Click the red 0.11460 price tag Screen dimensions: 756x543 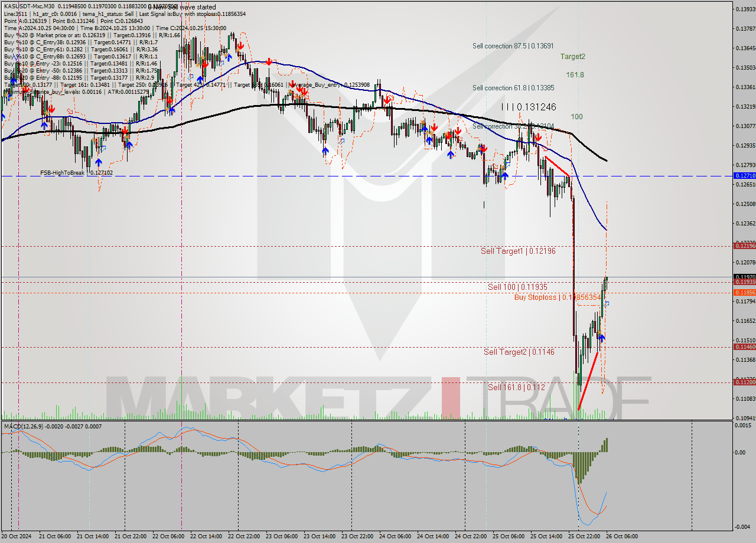coord(744,346)
